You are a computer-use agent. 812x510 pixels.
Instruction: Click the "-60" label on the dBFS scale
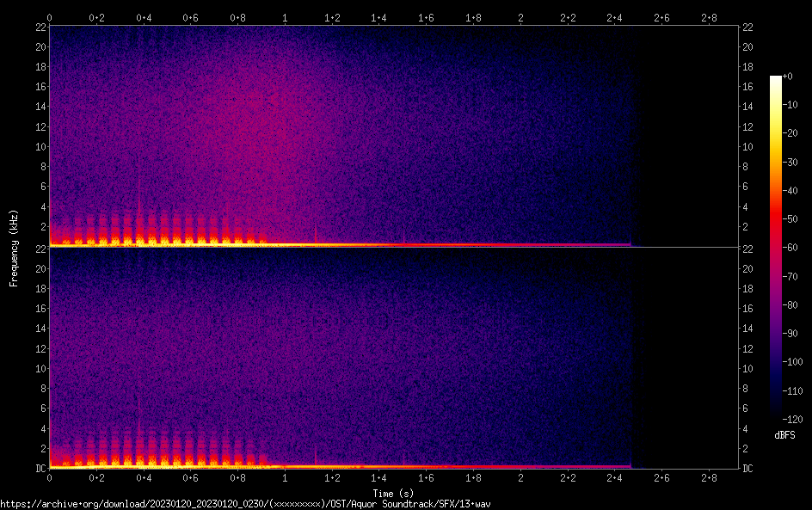coord(796,247)
